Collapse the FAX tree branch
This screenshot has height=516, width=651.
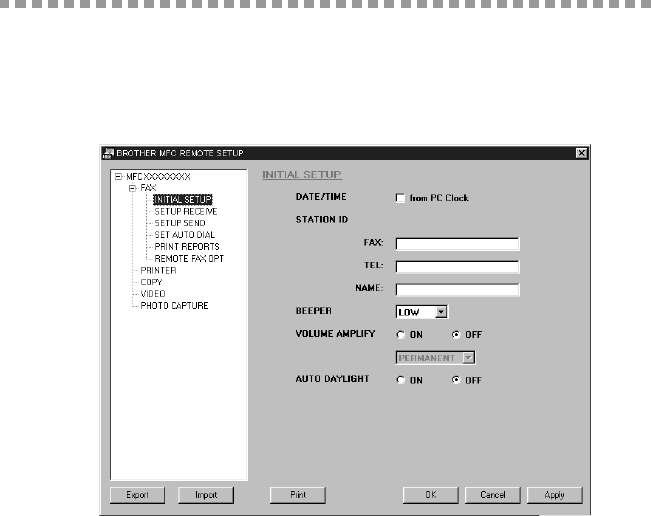point(132,188)
